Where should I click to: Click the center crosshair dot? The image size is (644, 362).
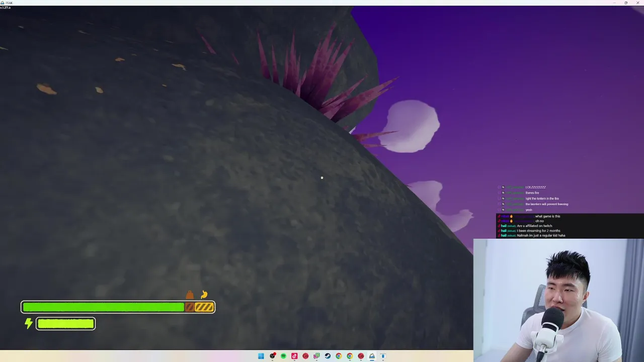pos(322,177)
